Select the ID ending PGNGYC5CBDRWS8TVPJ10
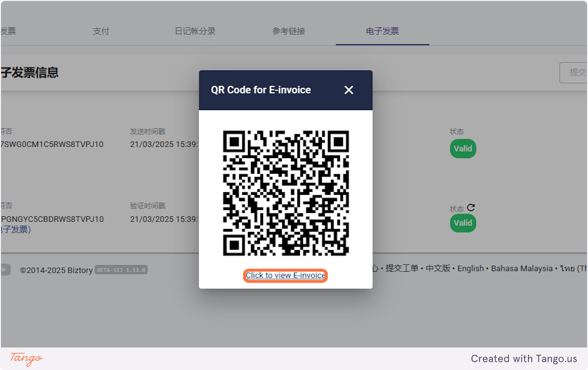 pyautogui.click(x=52, y=219)
